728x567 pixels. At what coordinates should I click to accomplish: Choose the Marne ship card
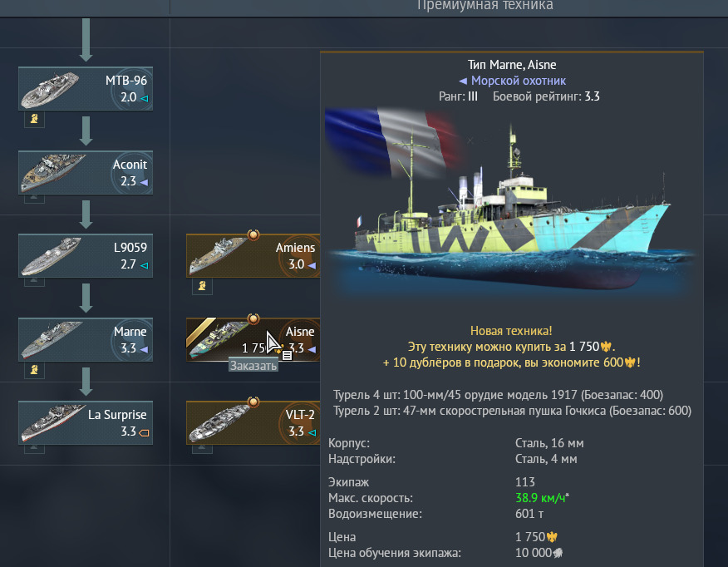click(x=86, y=339)
